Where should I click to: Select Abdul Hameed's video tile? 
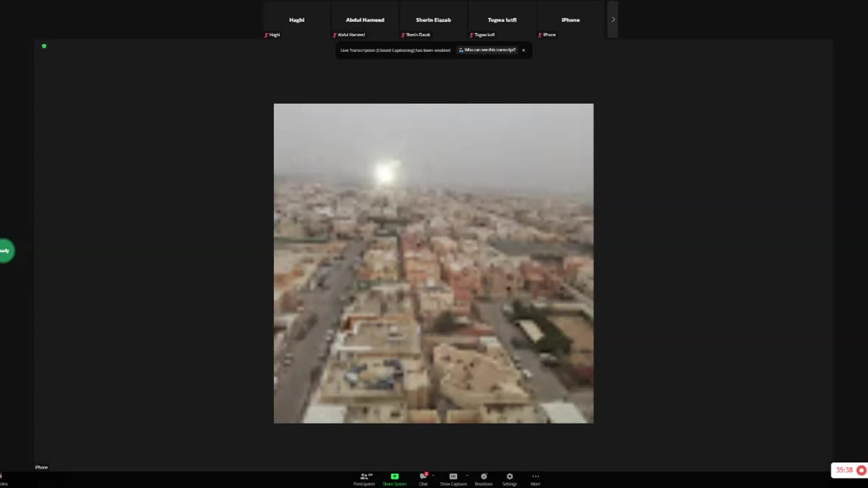365,20
